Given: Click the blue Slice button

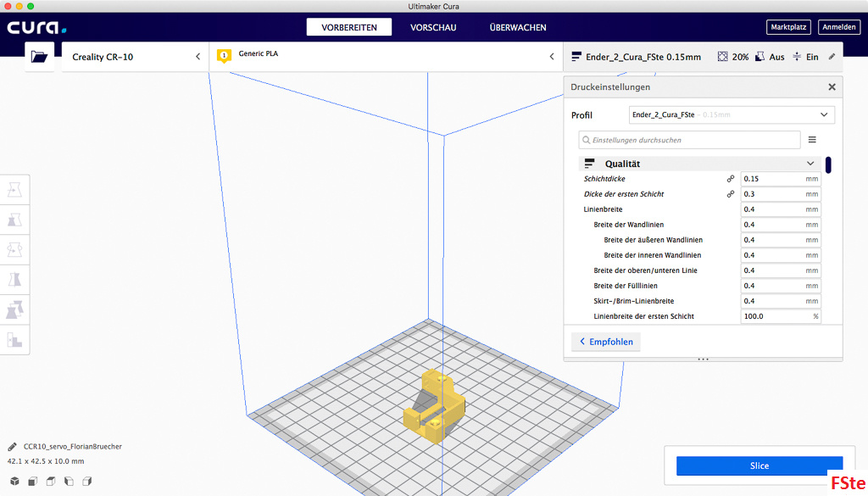Looking at the screenshot, I should point(759,465).
